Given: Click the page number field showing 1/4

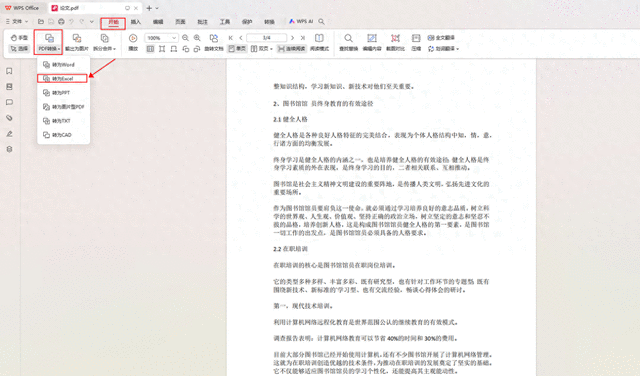Looking at the screenshot, I should pyautogui.click(x=267, y=38).
